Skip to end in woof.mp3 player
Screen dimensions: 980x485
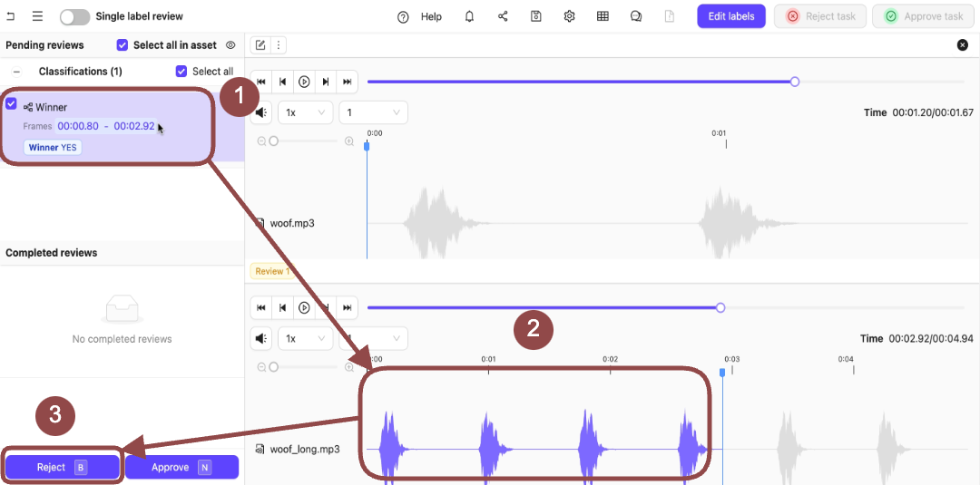pyautogui.click(x=348, y=82)
